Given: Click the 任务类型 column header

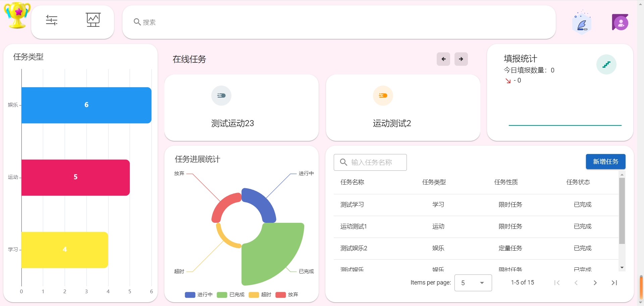Looking at the screenshot, I should coord(434,182).
